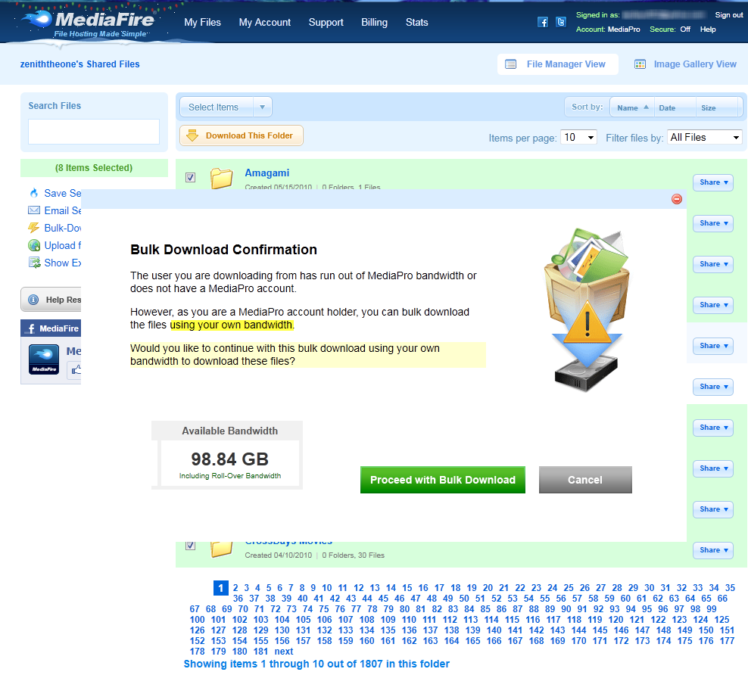Click the Bulk-Download lightning icon

pos(34,228)
